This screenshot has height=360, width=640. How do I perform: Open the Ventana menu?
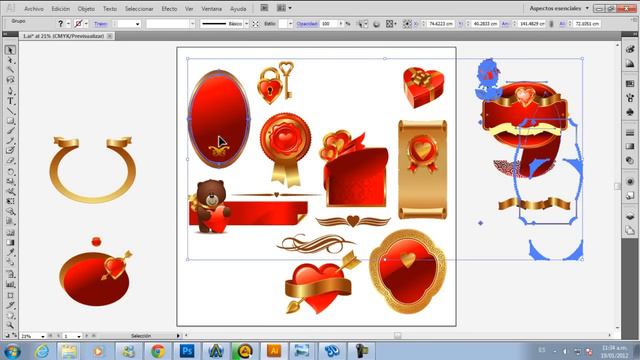[x=211, y=9]
